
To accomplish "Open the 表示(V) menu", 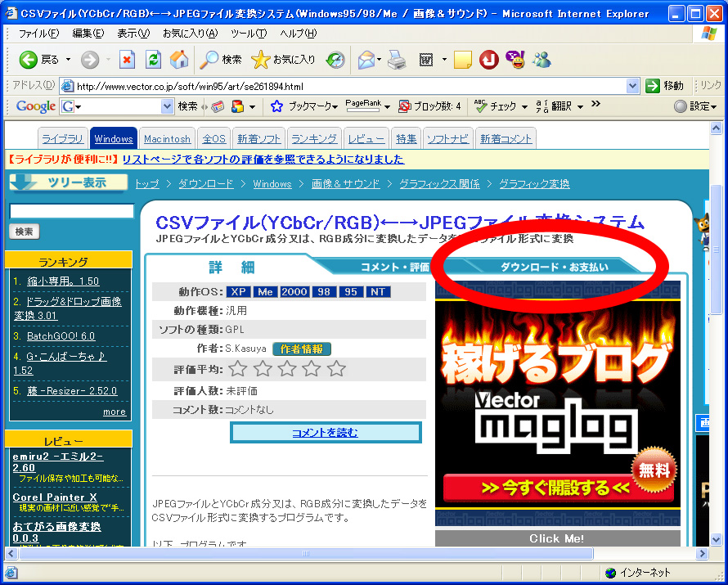I will point(133,34).
